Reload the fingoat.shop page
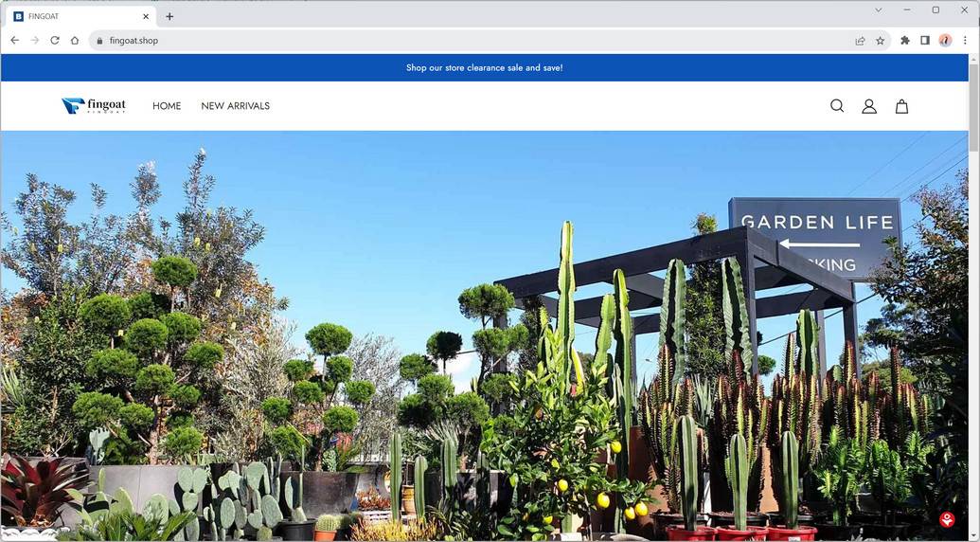This screenshot has height=542, width=980. pos(55,40)
